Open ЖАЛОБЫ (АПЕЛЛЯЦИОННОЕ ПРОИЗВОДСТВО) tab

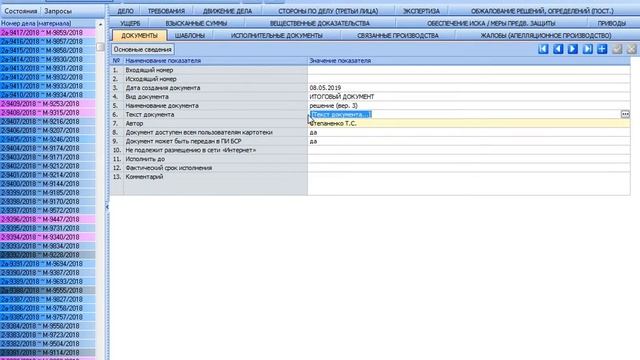(x=546, y=36)
